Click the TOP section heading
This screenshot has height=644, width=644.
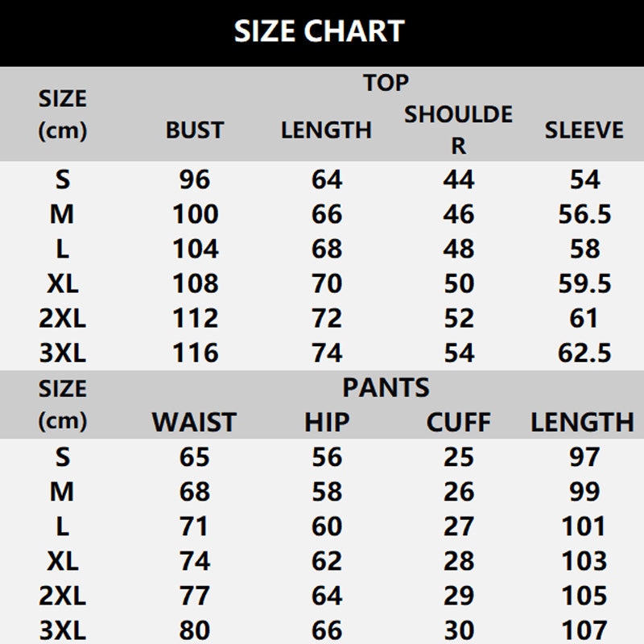tap(386, 83)
